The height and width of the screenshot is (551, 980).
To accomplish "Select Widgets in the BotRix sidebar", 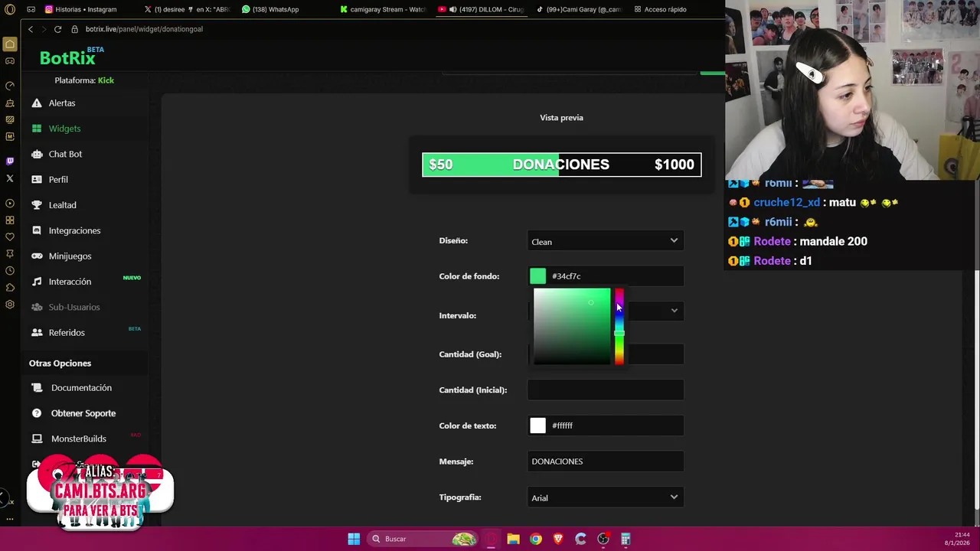I will [x=64, y=129].
